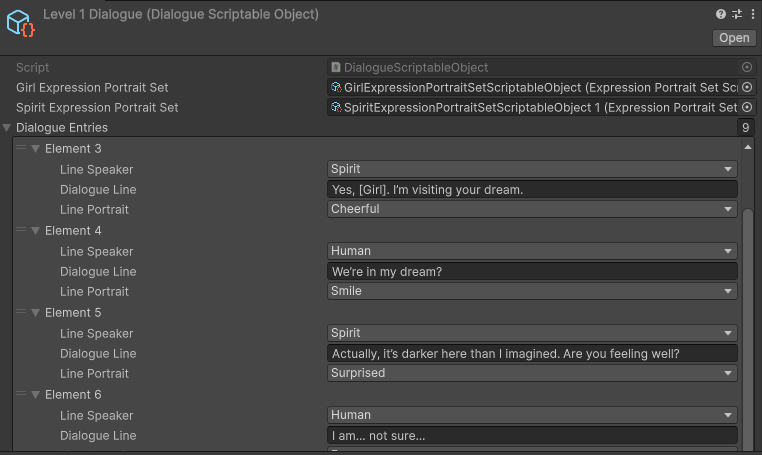Collapse the Dialogue Entries list
Image resolution: width=762 pixels, height=455 pixels.
pos(8,128)
